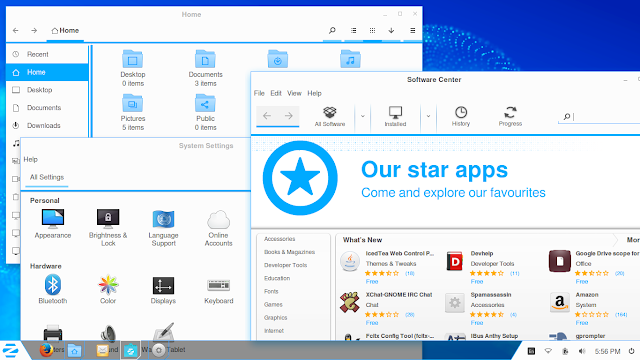Click the Our star apps banner

click(445, 181)
